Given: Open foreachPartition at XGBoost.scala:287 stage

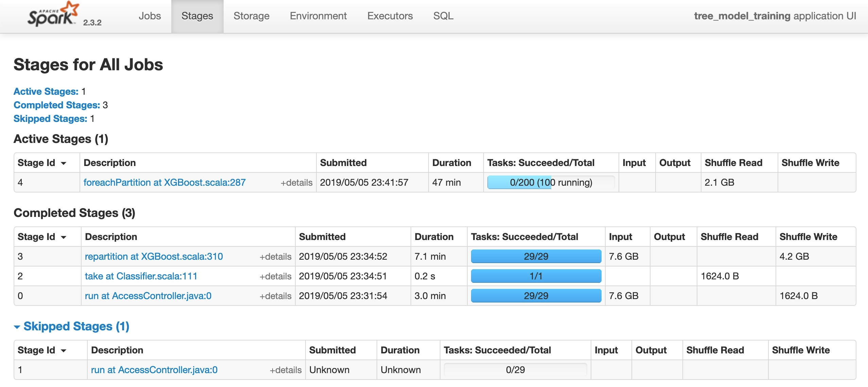Looking at the screenshot, I should pos(164,183).
